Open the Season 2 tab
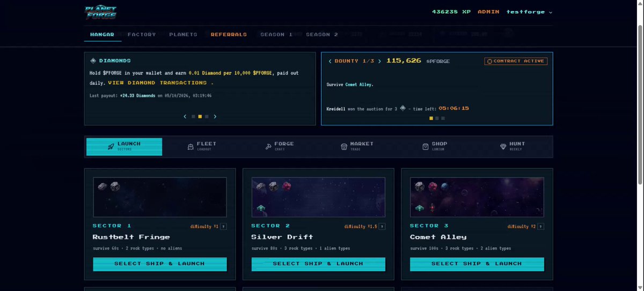This screenshot has width=644, height=291. coord(322,34)
